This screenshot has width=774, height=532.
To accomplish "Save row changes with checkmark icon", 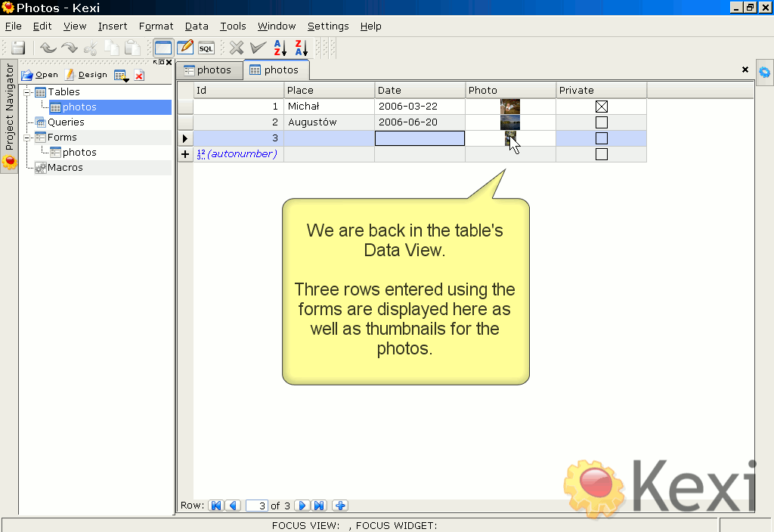I will [x=258, y=48].
